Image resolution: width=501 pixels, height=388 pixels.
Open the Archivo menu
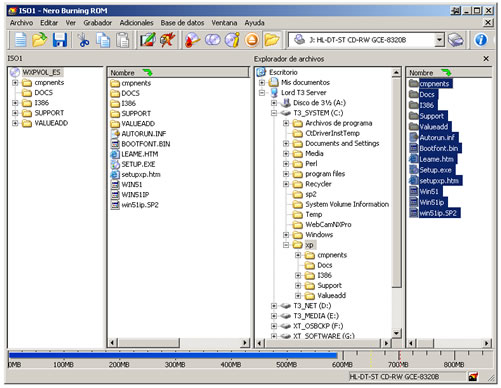pos(21,23)
